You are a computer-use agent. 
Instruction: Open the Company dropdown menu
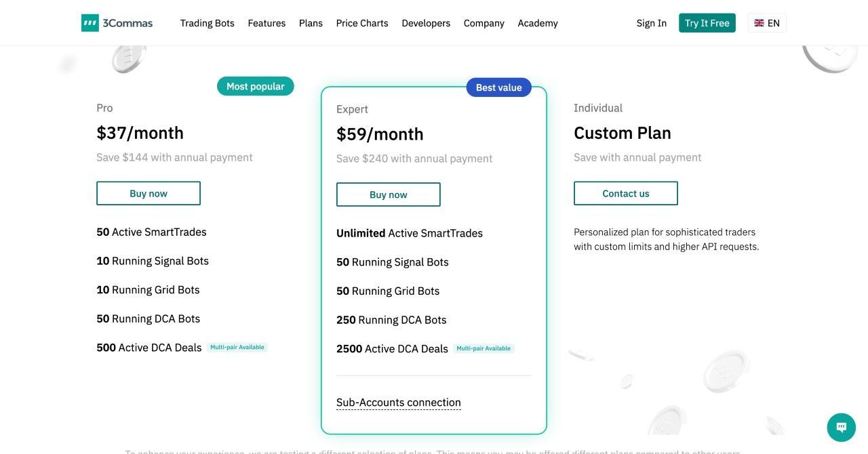point(484,23)
